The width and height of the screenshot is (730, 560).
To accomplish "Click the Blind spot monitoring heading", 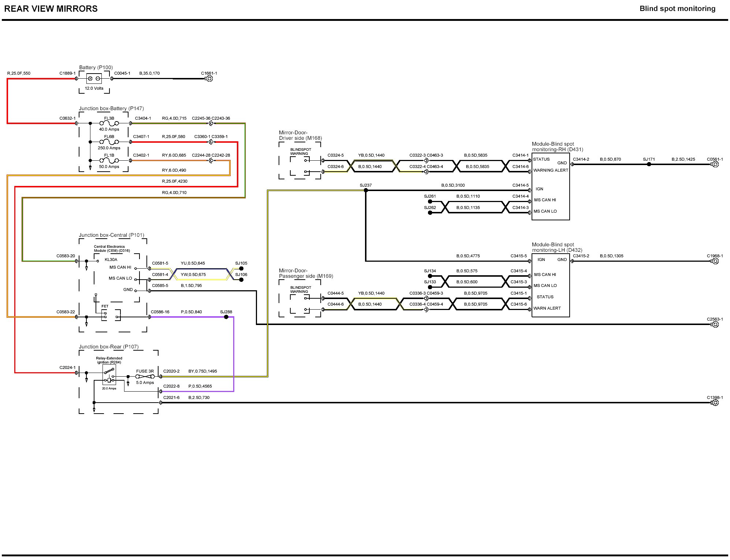I will point(677,9).
